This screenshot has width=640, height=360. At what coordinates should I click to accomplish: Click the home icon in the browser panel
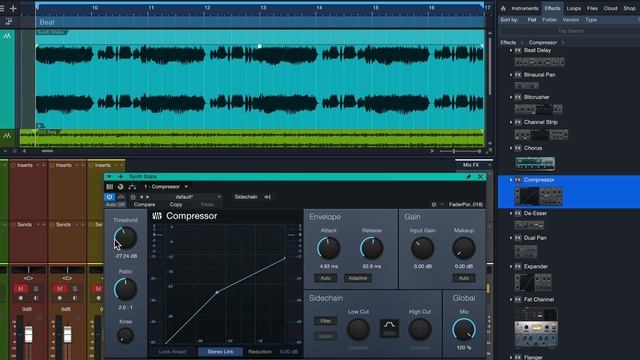pos(503,8)
